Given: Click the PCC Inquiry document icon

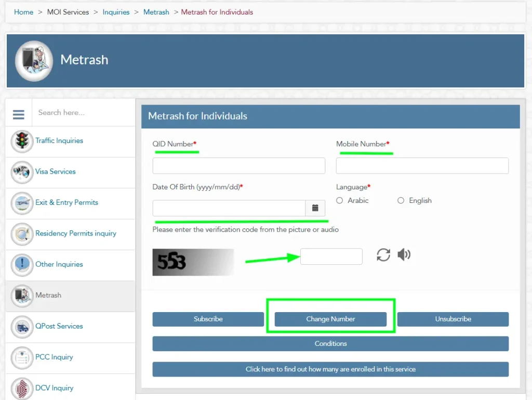Looking at the screenshot, I should (21, 357).
